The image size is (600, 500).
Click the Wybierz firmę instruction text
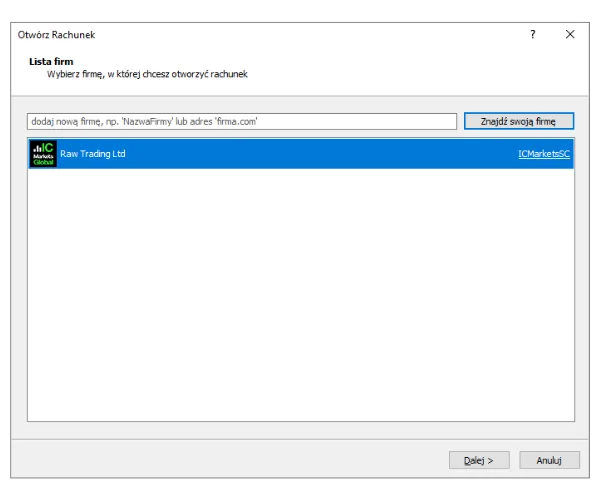(146, 74)
